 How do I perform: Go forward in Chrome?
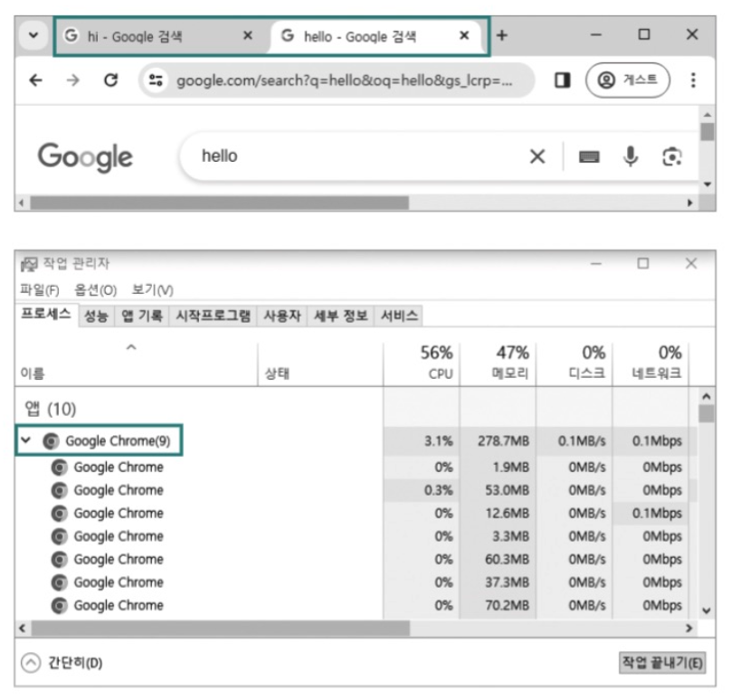(x=72, y=80)
